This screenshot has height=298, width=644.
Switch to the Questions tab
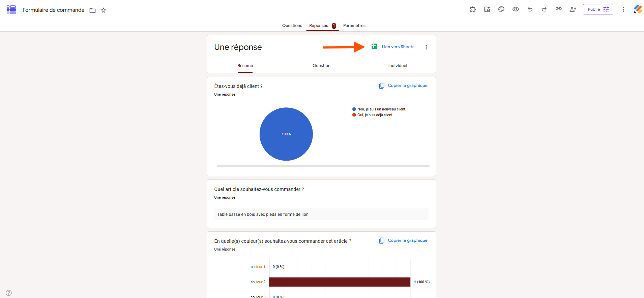click(x=292, y=26)
